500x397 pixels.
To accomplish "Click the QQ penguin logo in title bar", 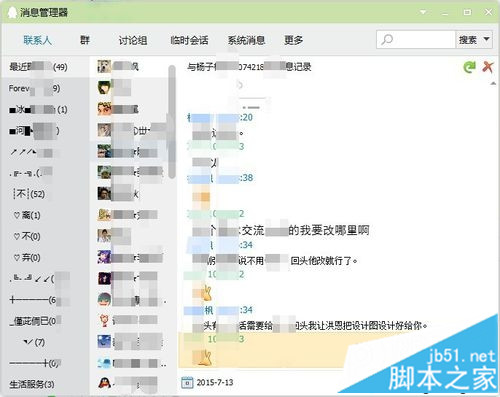I will [x=12, y=13].
